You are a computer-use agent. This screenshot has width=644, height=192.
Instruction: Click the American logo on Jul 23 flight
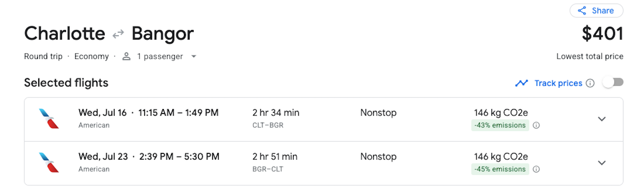49,163
